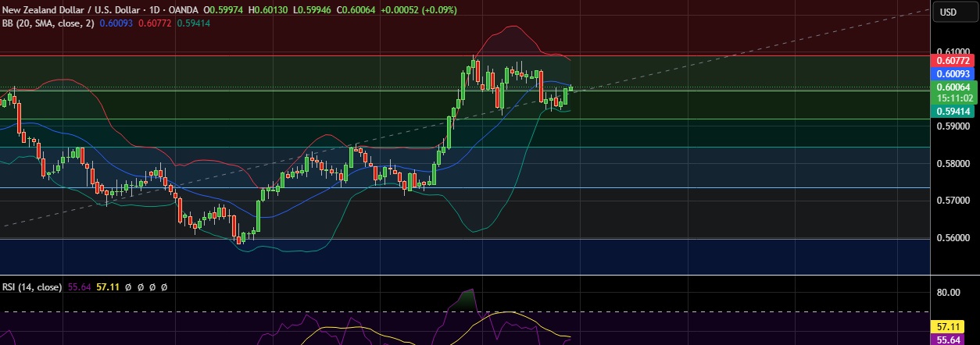Select the RSI (14, close) indicator legend
The image size is (980, 345).
coord(32,287)
